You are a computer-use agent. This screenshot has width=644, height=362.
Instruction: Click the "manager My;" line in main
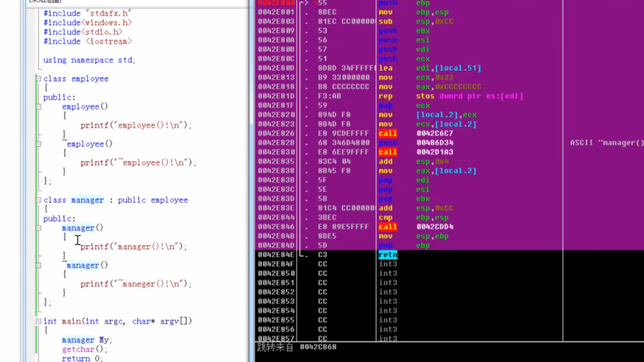[87, 340]
